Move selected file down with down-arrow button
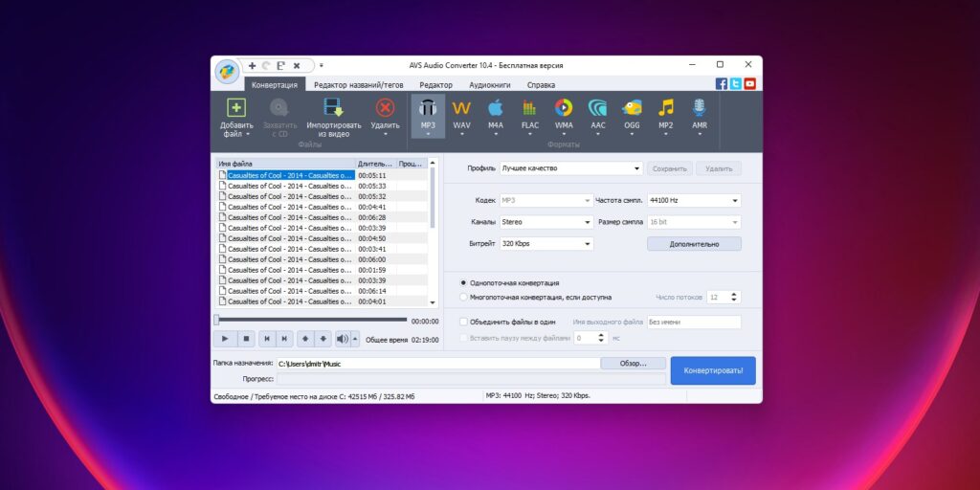This screenshot has height=490, width=980. click(323, 339)
